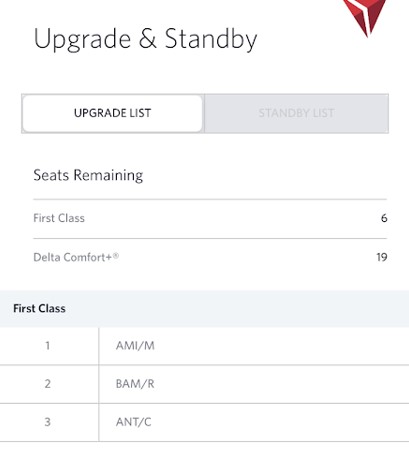This screenshot has height=470, width=409.
Task: Switch to the Standby List tab
Action: pyautogui.click(x=296, y=113)
